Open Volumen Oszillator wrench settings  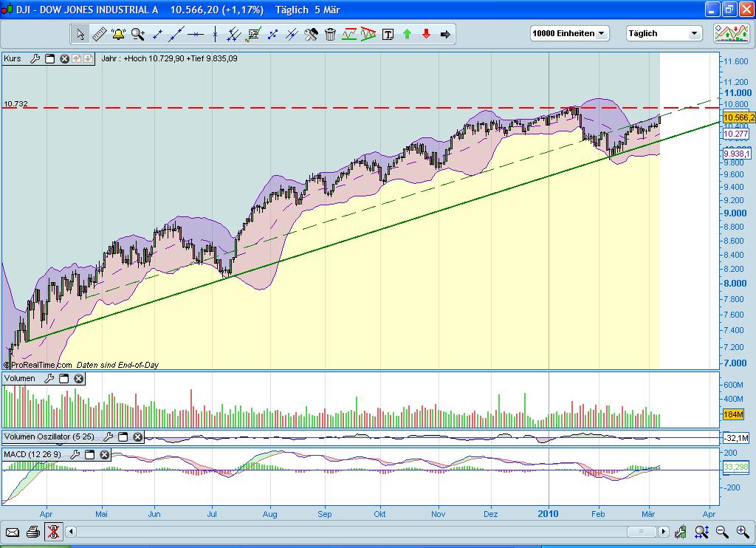coord(108,436)
